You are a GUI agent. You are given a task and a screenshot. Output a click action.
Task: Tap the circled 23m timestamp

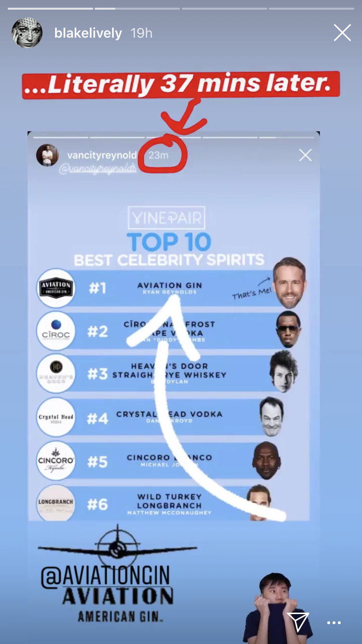click(x=159, y=155)
